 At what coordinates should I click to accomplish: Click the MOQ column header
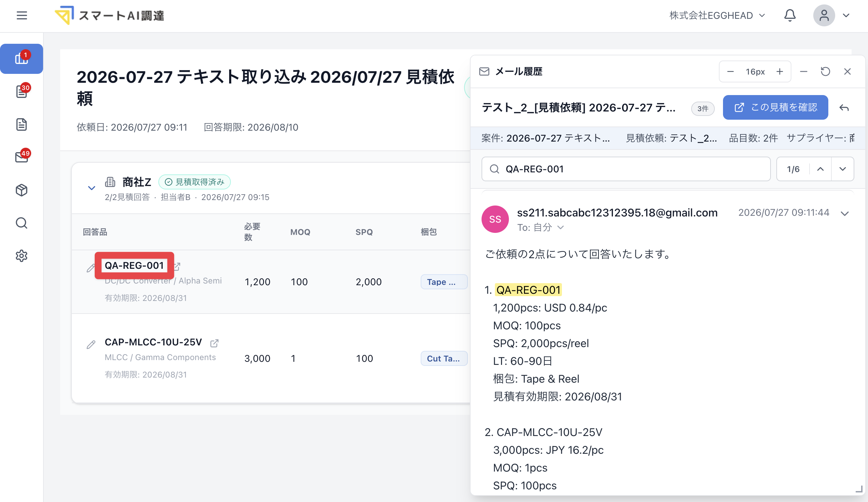coord(300,232)
